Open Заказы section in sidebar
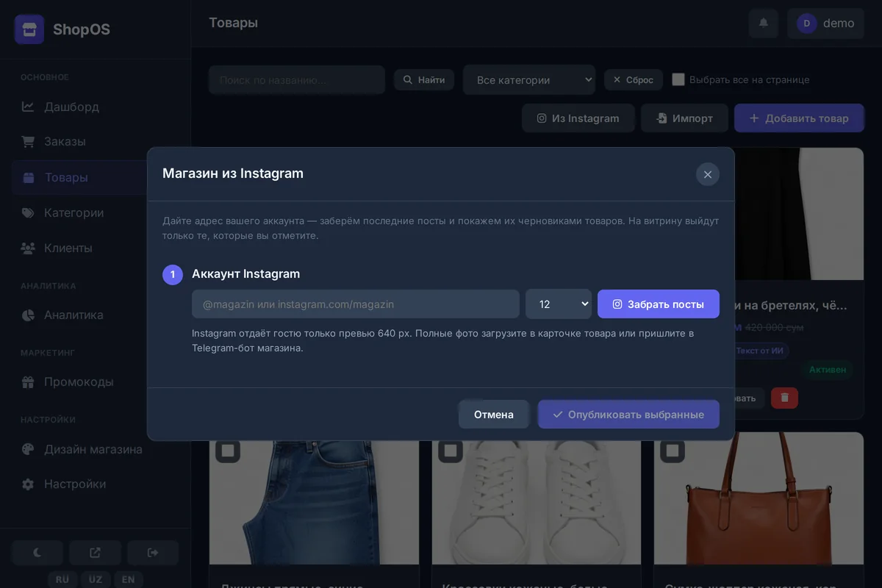This screenshot has height=588, width=882. tap(96, 141)
